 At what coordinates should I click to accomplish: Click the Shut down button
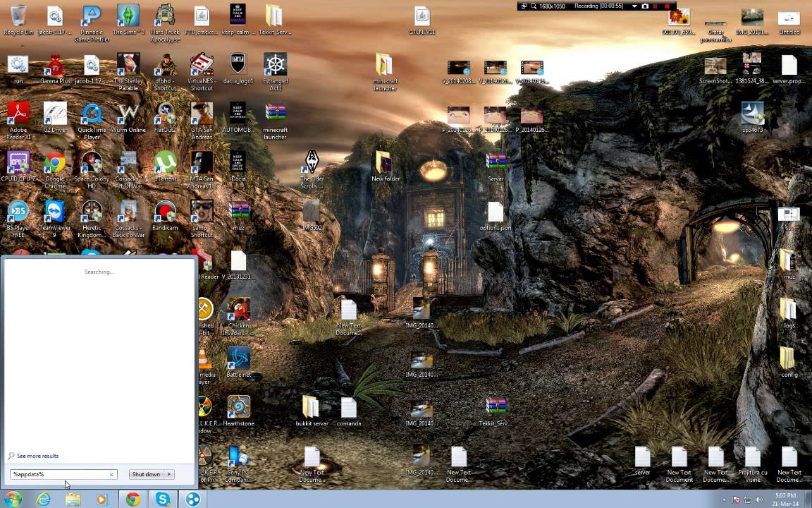(146, 474)
